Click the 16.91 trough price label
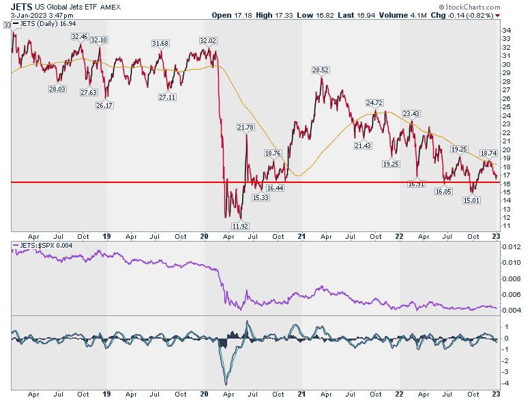 pyautogui.click(x=416, y=184)
